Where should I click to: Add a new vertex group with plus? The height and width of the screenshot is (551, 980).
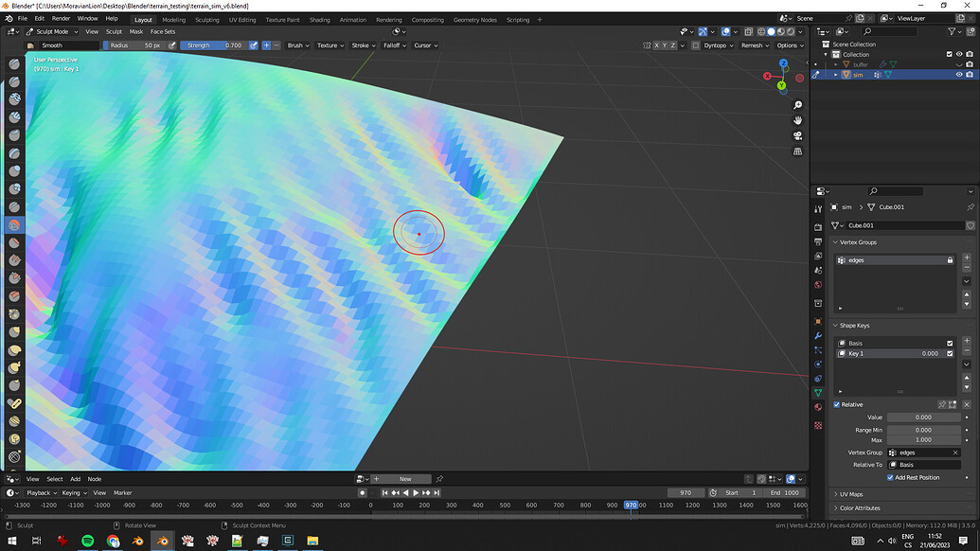(x=967, y=258)
